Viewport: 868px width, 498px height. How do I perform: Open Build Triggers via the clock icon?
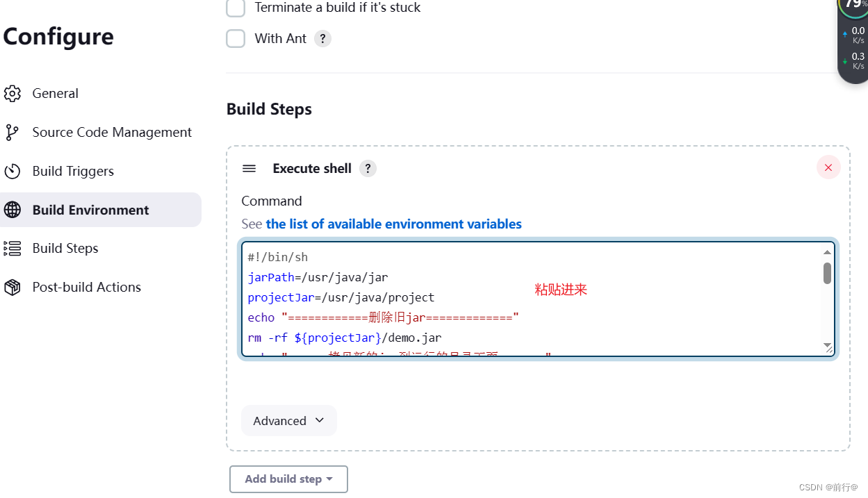click(x=13, y=171)
